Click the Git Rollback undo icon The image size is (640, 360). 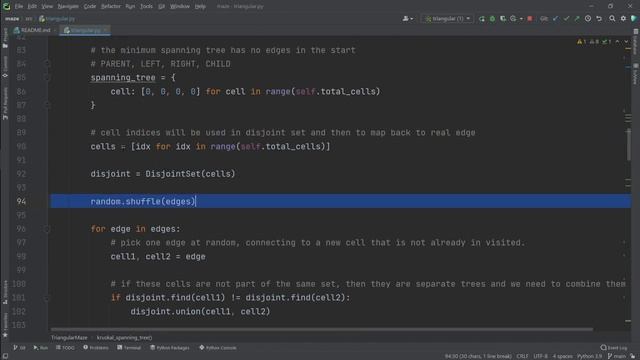pos(599,19)
